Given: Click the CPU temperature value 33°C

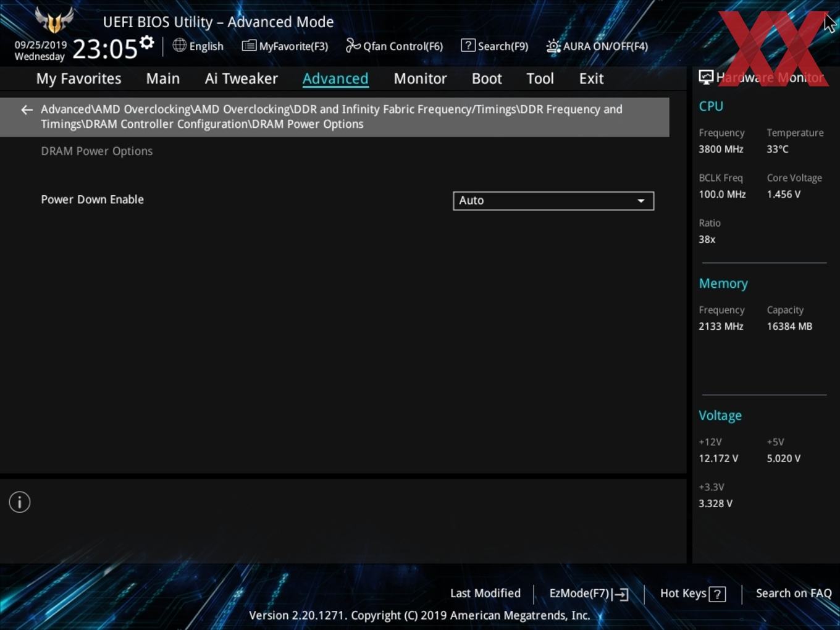Looking at the screenshot, I should 778,149.
